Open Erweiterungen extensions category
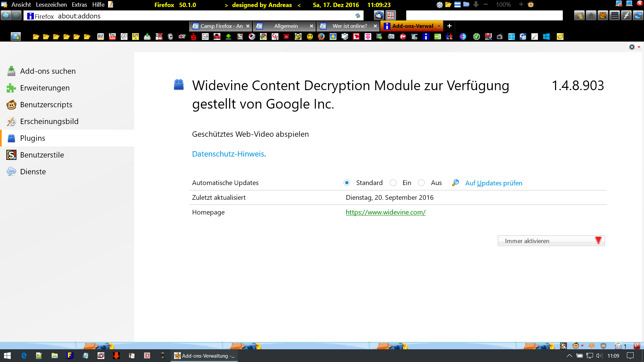Viewport: 644px width, 362px height. coord(45,88)
